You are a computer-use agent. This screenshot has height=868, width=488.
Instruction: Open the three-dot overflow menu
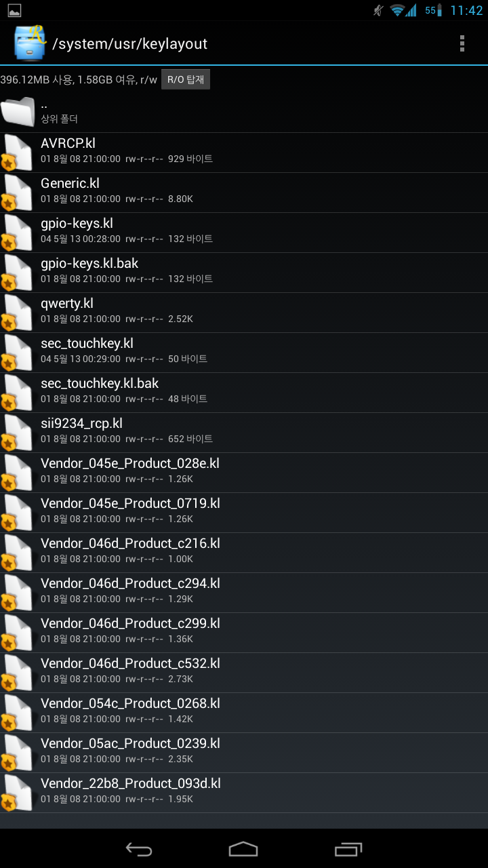tap(462, 43)
